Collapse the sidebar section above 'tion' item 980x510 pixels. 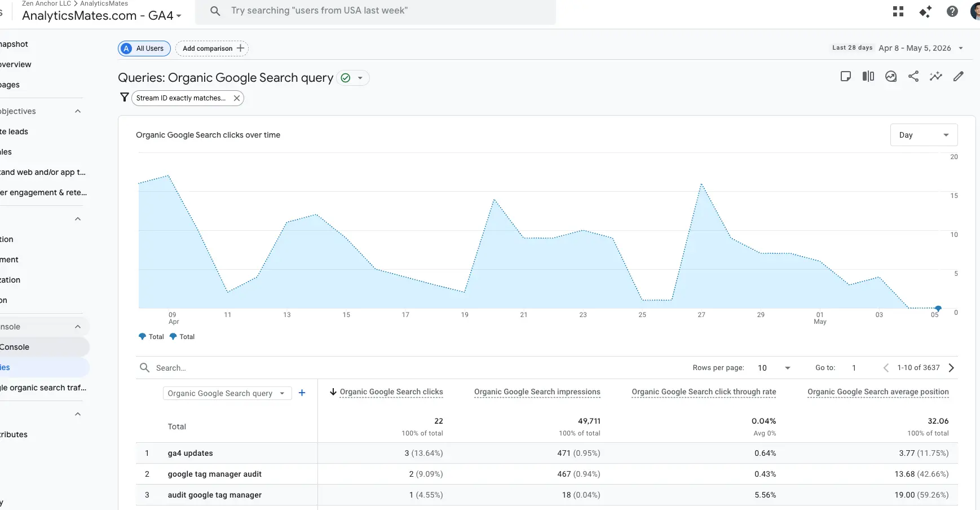[78, 219]
